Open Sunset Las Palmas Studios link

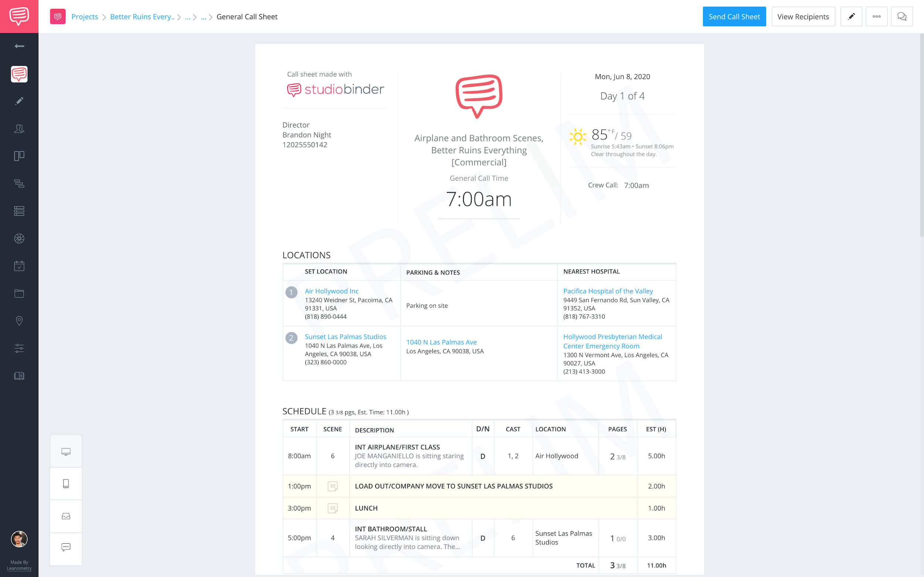coord(345,337)
